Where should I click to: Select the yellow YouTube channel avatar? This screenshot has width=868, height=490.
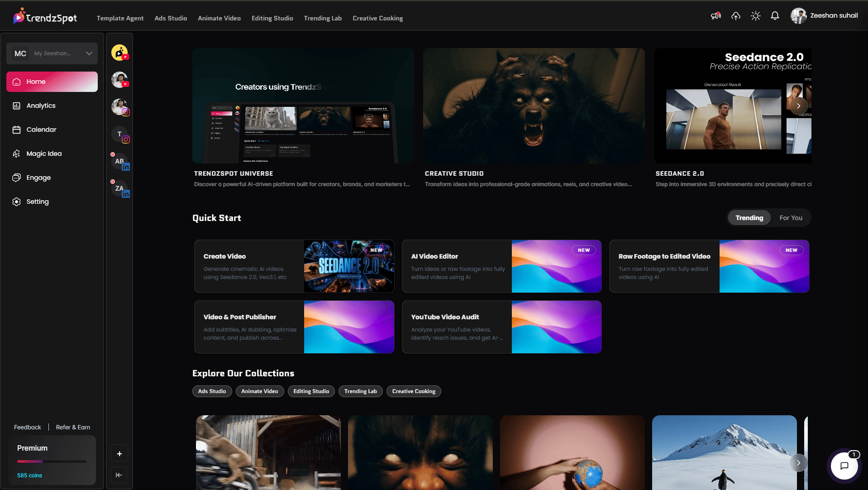coord(119,53)
